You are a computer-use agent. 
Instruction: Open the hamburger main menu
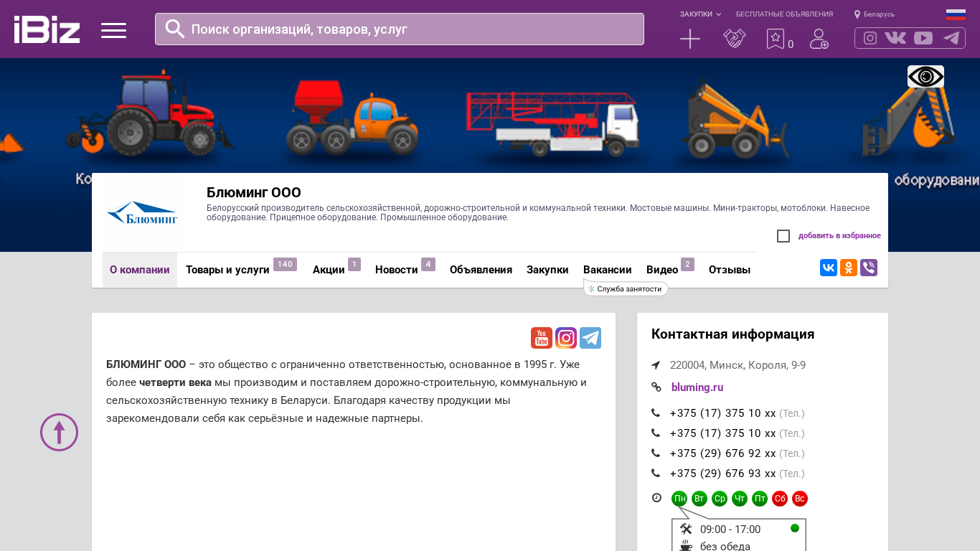113,30
